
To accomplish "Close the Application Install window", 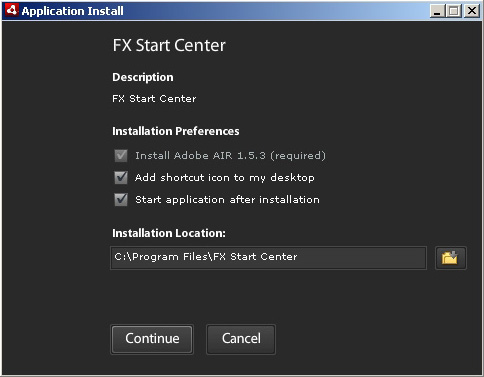I will pos(472,11).
